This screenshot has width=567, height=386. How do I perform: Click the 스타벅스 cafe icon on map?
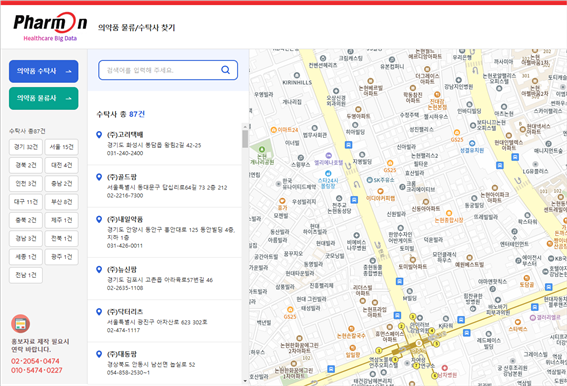[518, 322]
